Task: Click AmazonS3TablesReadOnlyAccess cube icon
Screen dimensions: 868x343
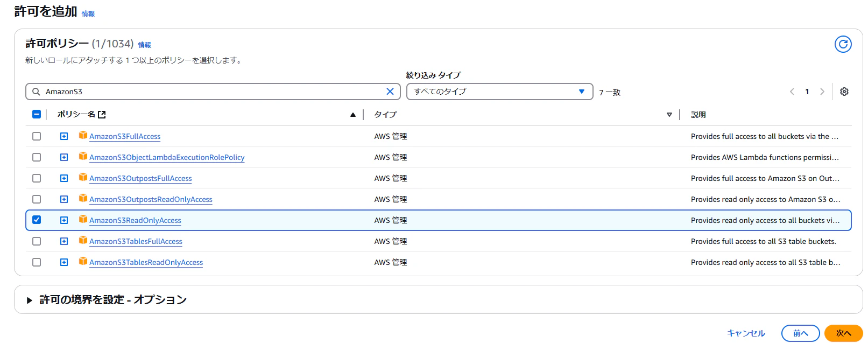Action: 83,261
